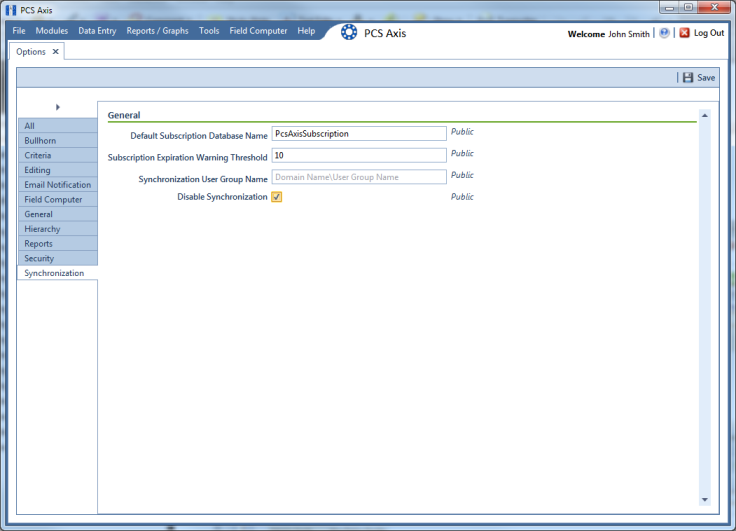Click the PCS Axis gear logo

tap(349, 32)
